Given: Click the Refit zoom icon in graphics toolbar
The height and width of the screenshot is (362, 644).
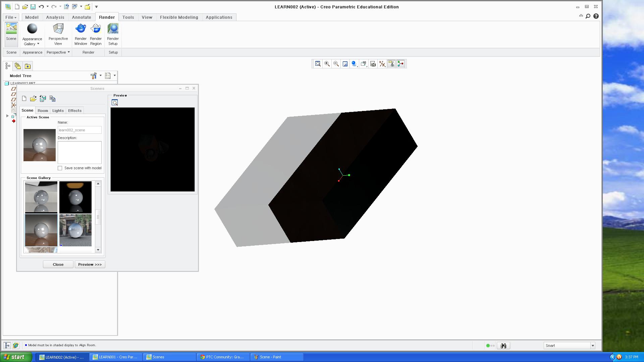Looking at the screenshot, I should tap(318, 64).
